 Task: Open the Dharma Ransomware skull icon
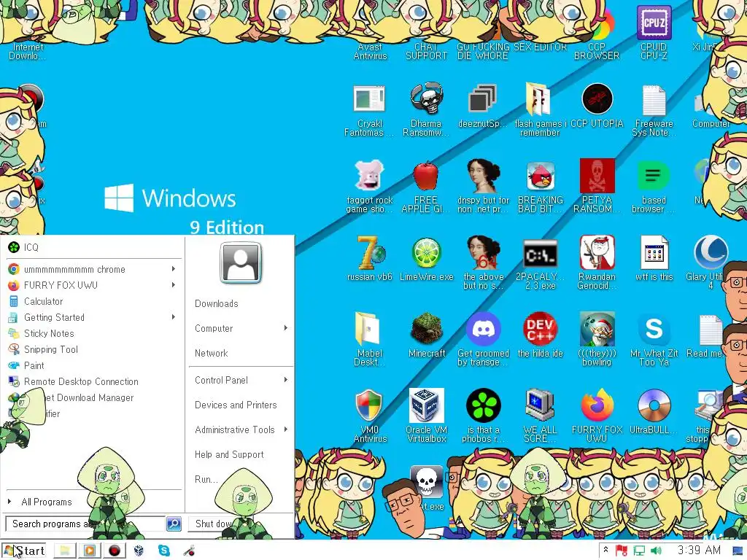[x=426, y=98]
